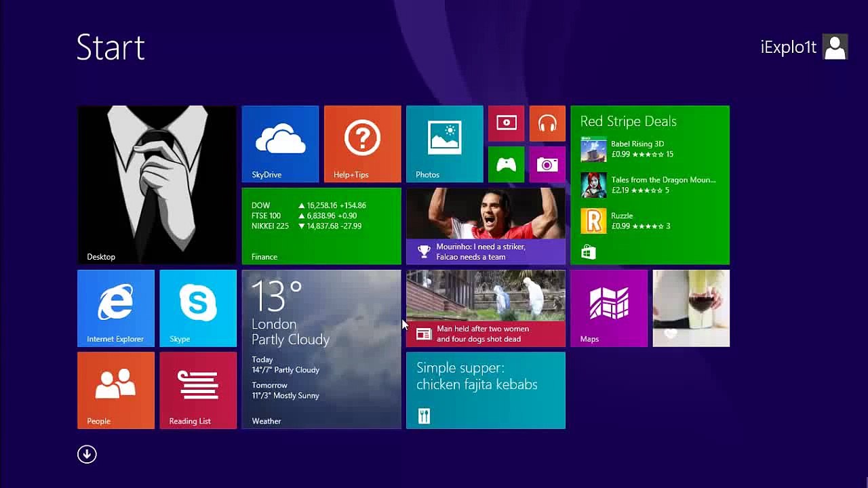Launch the Games controller tile
The width and height of the screenshot is (868, 488).
(506, 165)
